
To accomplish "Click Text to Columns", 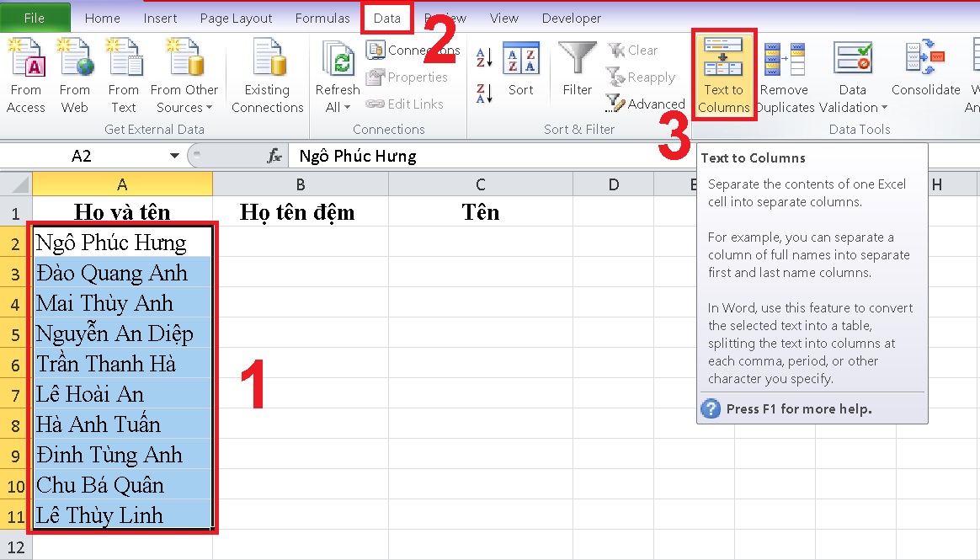I will tap(724, 75).
